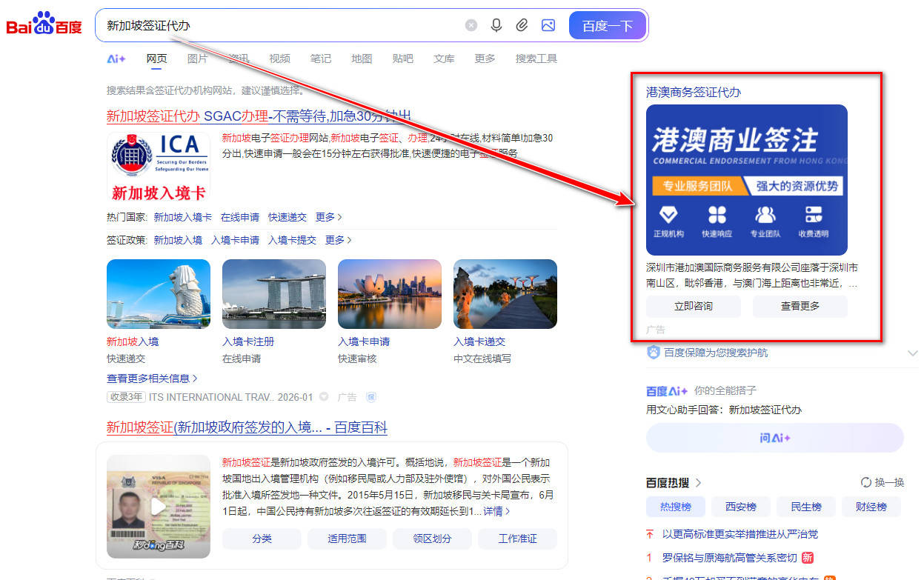The image size is (924, 580).
Task: Expand 更多 in the 签证政策 row
Action: [338, 240]
